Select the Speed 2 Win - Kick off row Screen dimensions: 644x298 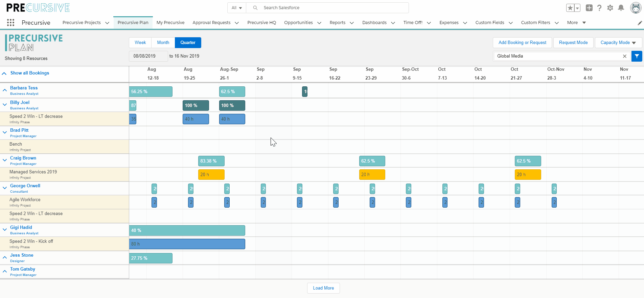64,244
